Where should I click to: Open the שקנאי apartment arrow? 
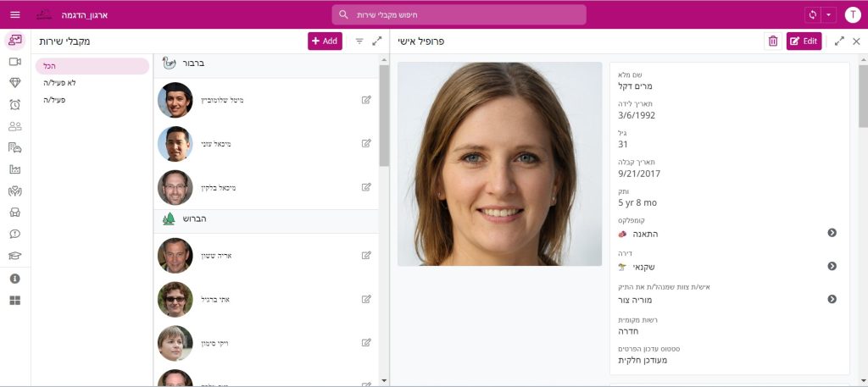[832, 266]
